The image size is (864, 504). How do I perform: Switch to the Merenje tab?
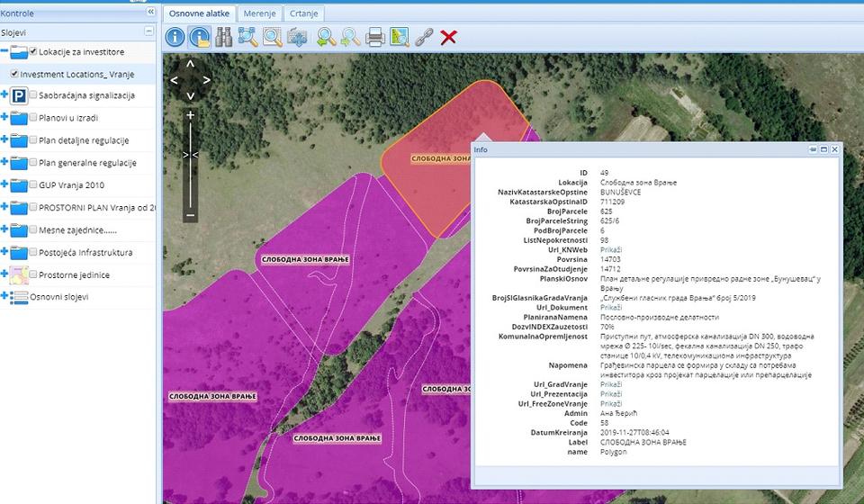(x=259, y=13)
